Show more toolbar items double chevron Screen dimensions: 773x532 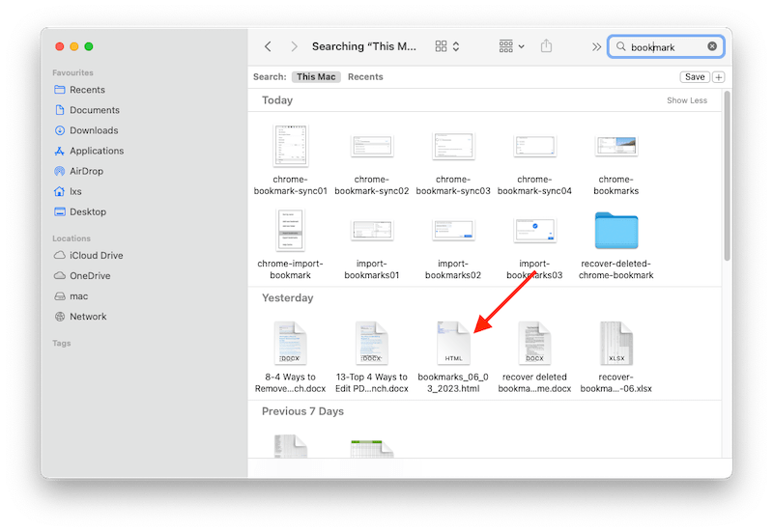[x=596, y=46]
